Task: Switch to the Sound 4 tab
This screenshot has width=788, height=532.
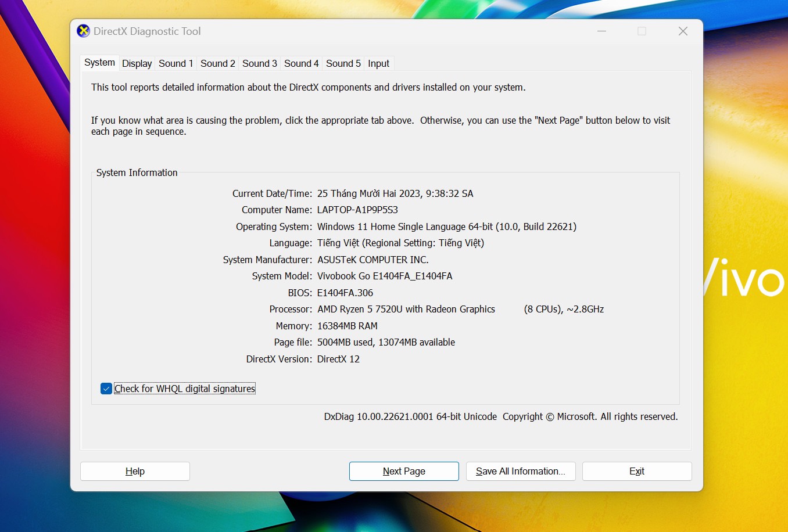Action: pos(301,64)
